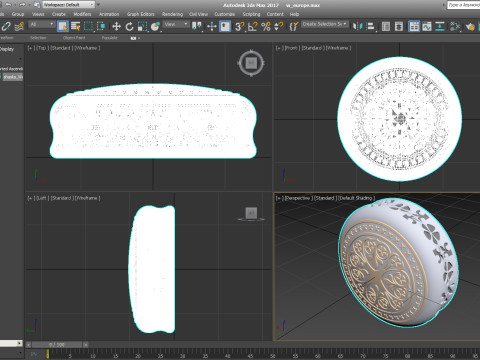Open the reference coordinate View dropdown
The height and width of the screenshot is (360, 480).
pos(176,24)
